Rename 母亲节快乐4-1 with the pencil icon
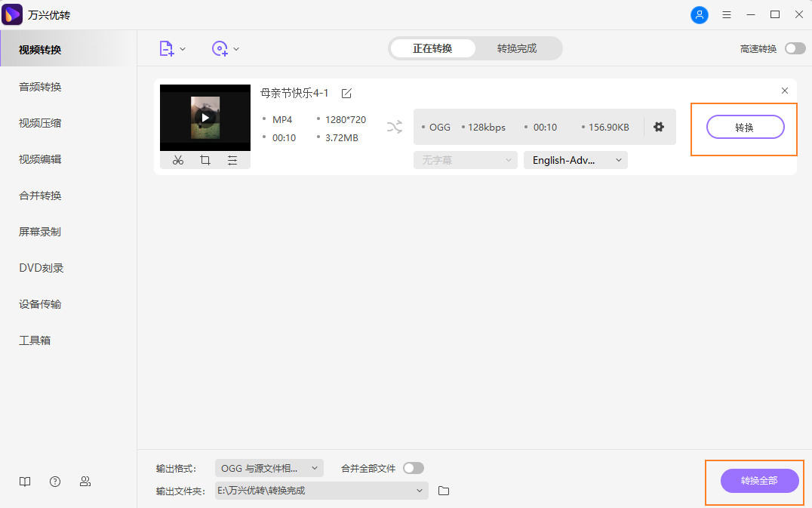 (346, 92)
